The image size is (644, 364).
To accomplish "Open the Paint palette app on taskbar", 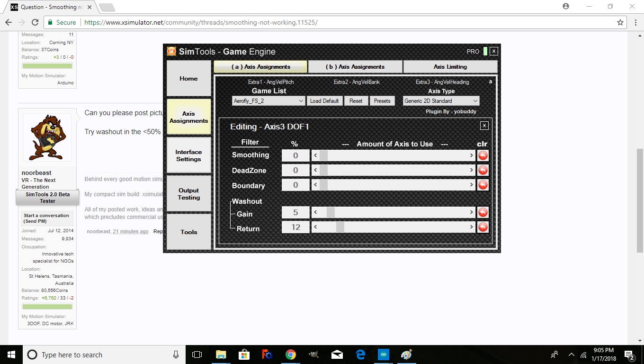I will (406, 355).
